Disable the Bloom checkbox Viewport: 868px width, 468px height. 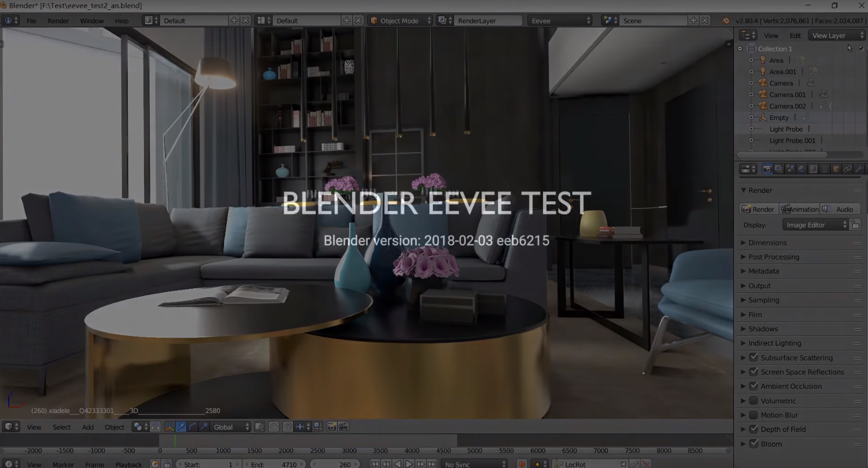[754, 443]
